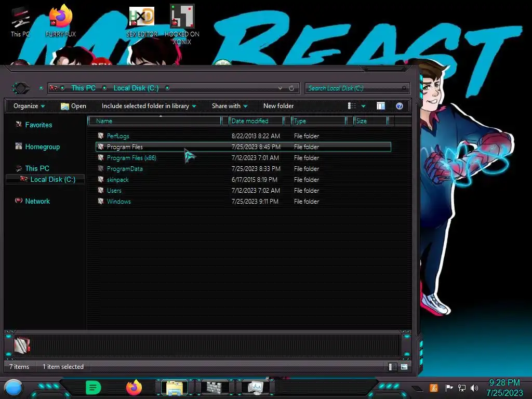The height and width of the screenshot is (399, 532).
Task: Click the File Explorer taskbar button
Action: tap(175, 388)
